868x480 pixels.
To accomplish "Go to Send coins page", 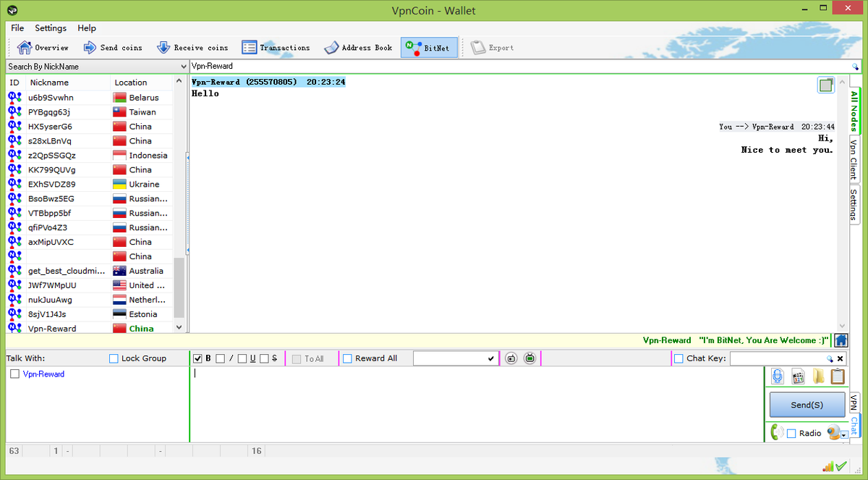I will [112, 48].
